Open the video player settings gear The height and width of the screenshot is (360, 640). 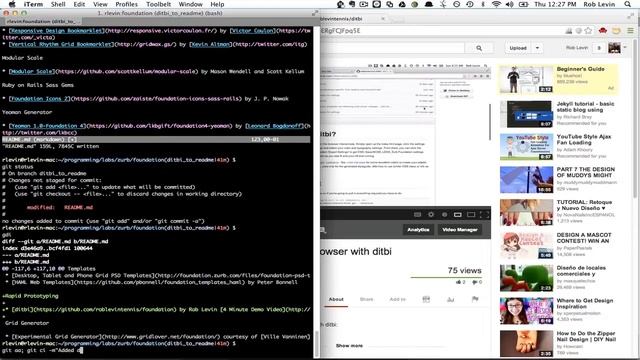pyautogui.click(x=431, y=214)
